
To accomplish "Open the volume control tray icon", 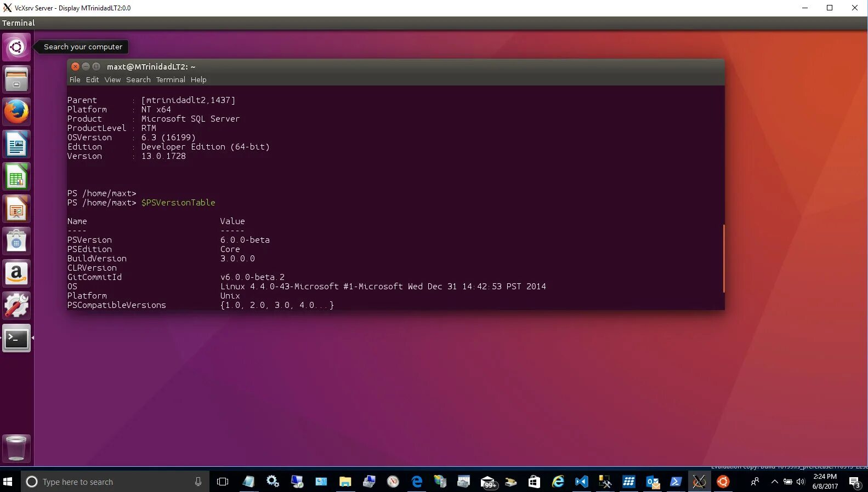I will pyautogui.click(x=801, y=482).
